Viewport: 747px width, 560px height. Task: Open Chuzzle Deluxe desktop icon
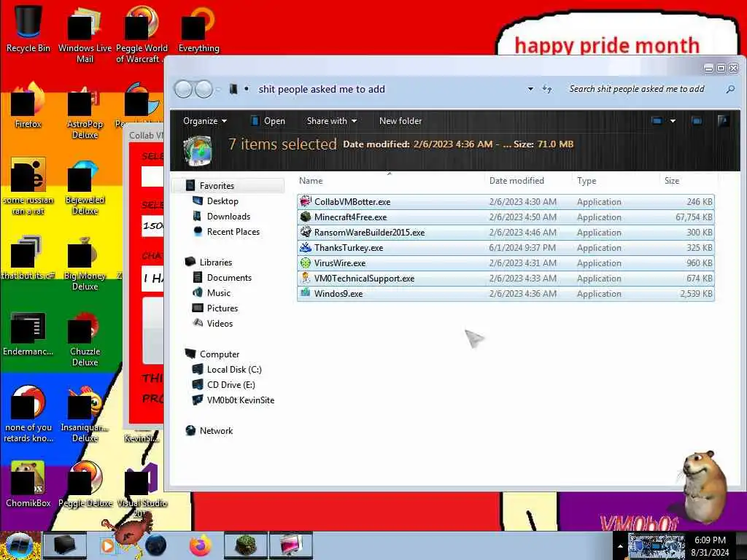click(x=85, y=339)
